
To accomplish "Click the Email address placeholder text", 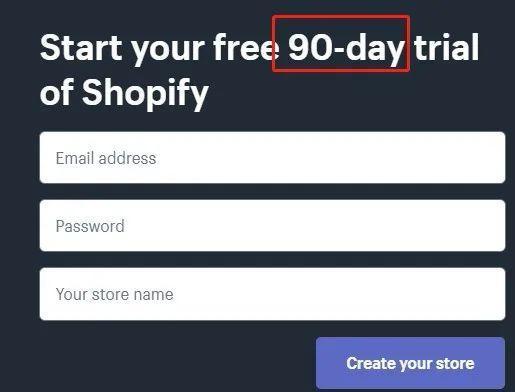I will (x=106, y=158).
